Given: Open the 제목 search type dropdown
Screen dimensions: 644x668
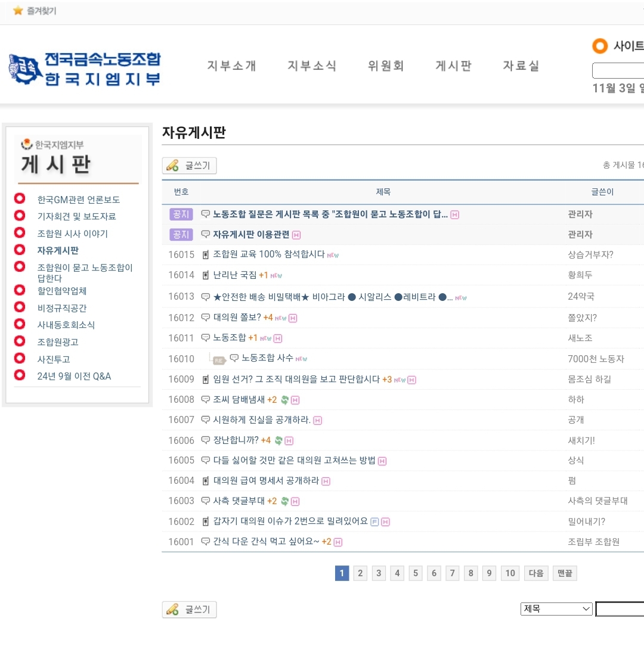Looking at the screenshot, I should click(x=556, y=608).
